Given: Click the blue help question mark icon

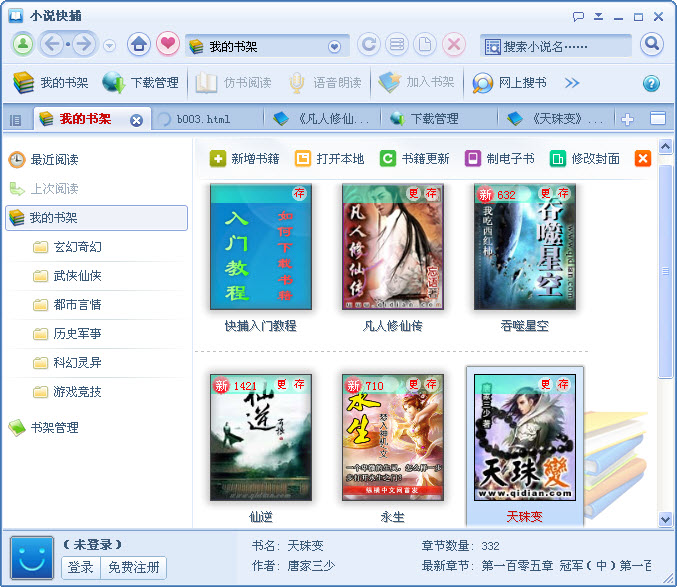Looking at the screenshot, I should [651, 83].
